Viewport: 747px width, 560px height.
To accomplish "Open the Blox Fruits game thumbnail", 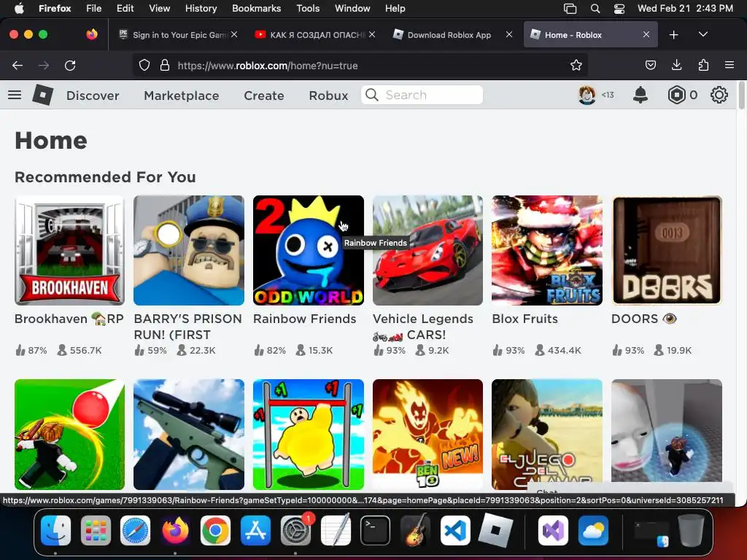I will (547, 250).
